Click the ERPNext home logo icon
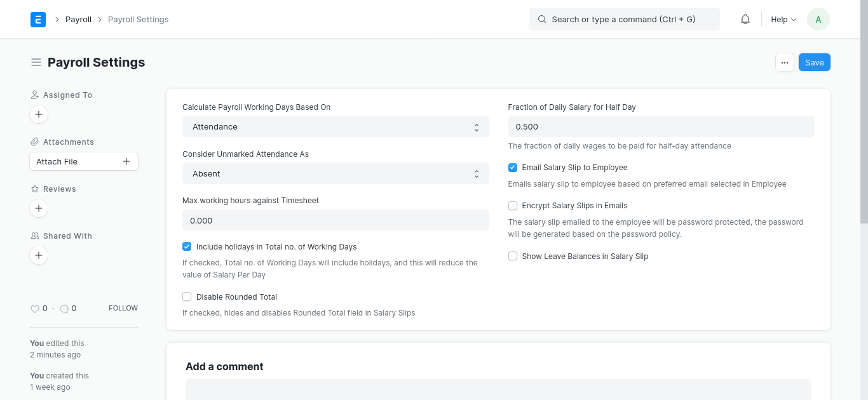Screen dimensions: 868x400 click(38, 20)
